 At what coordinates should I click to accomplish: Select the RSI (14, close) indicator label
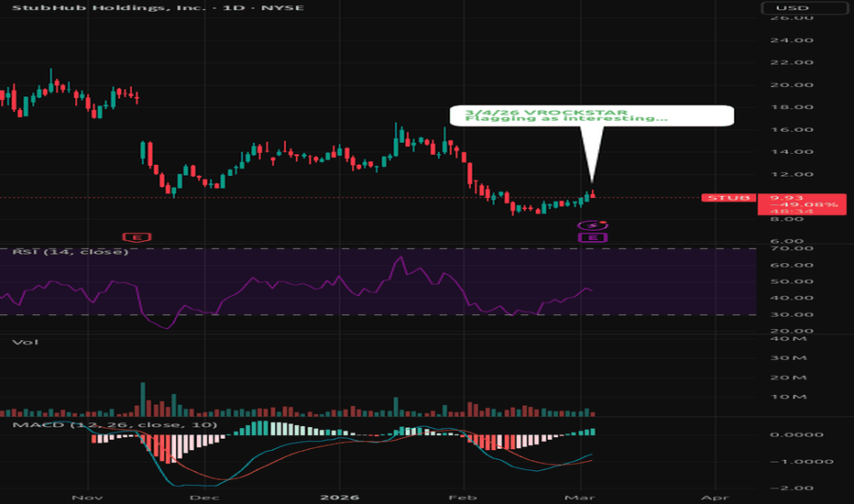(71, 252)
